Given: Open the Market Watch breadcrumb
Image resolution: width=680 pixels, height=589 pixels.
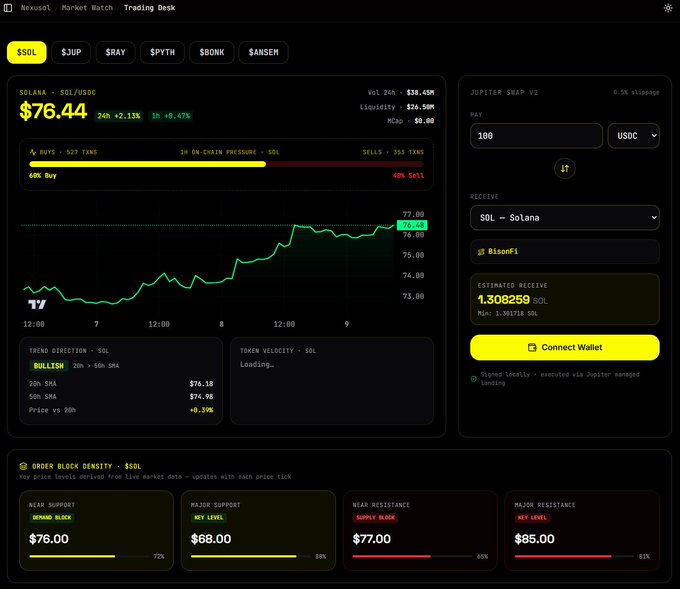Looking at the screenshot, I should point(87,8).
